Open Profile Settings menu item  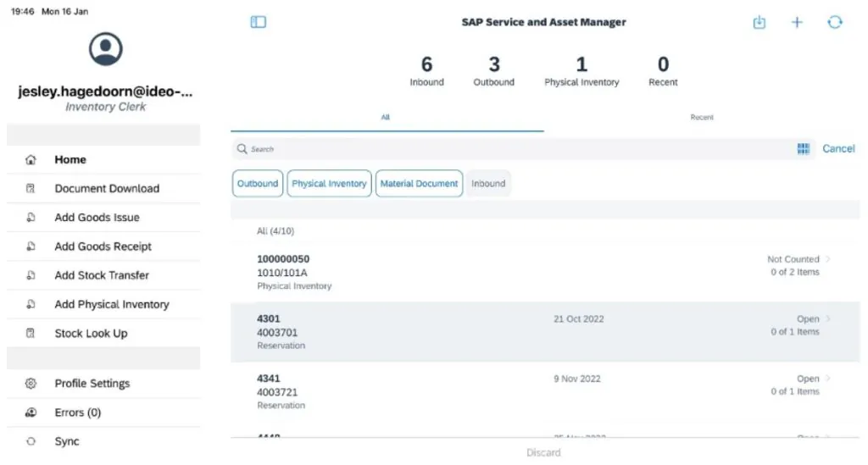[103, 383]
